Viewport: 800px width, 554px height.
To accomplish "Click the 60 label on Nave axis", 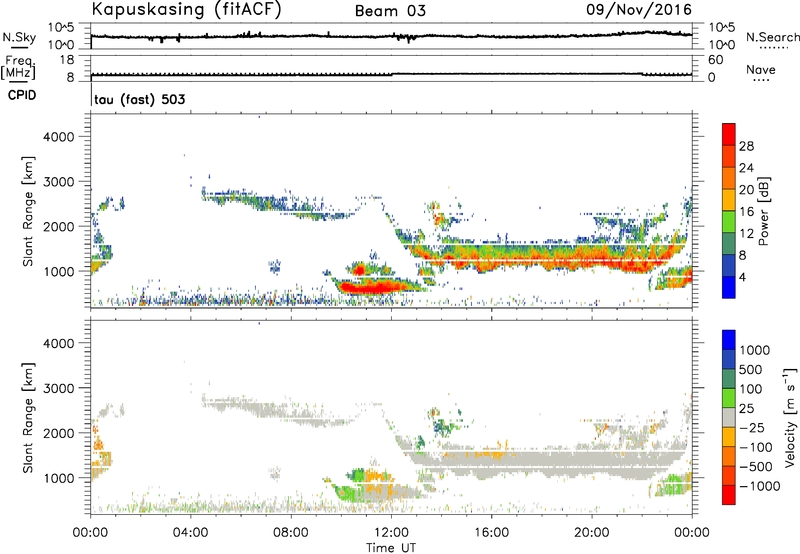I will (x=715, y=60).
